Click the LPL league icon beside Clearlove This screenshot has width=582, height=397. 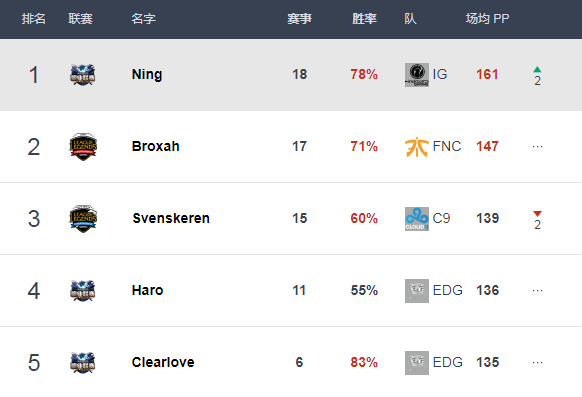click(x=83, y=362)
